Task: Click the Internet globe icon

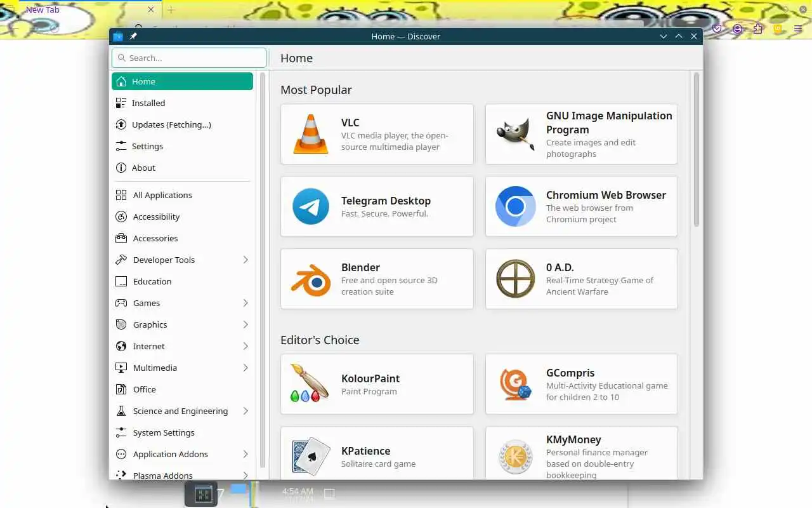Action: 121,346
